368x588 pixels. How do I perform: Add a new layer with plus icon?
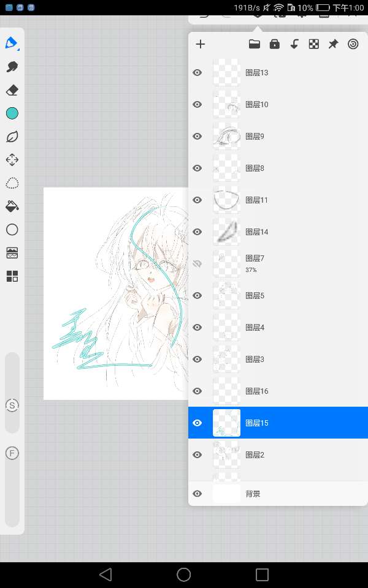pyautogui.click(x=200, y=44)
